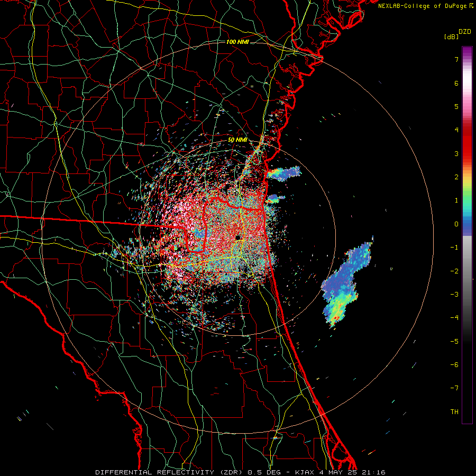Click the -3 value on color scale
Viewport: 476px width, 476px height.
[x=454, y=295]
